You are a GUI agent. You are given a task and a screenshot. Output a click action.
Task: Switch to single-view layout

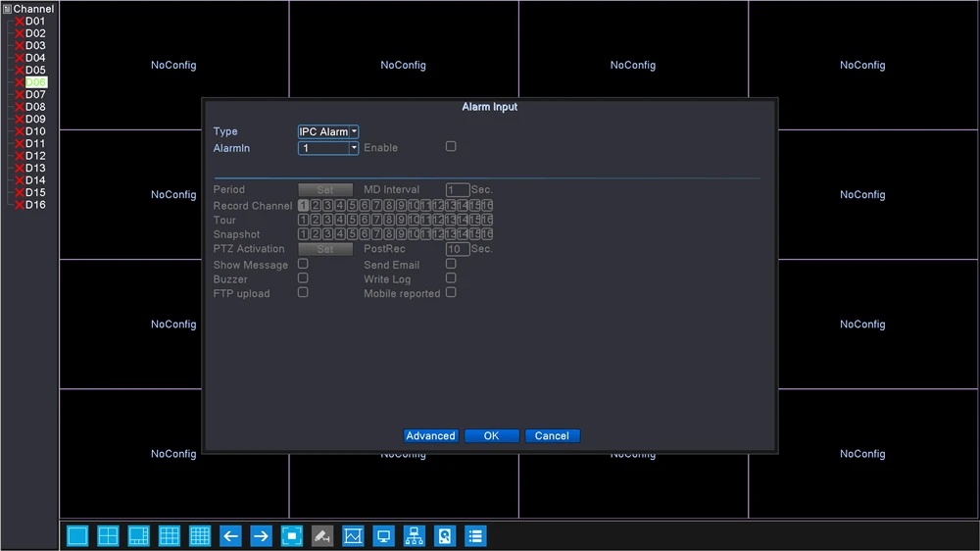[77, 536]
